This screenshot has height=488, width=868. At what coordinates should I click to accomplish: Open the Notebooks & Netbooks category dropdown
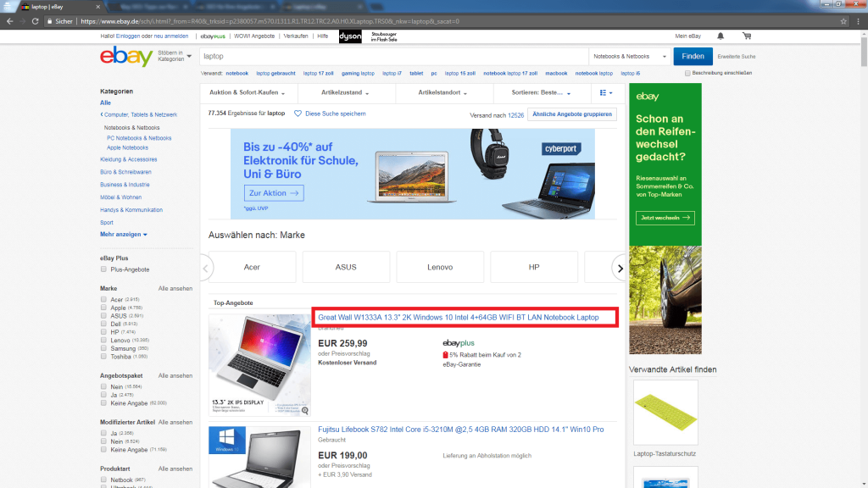(632, 57)
